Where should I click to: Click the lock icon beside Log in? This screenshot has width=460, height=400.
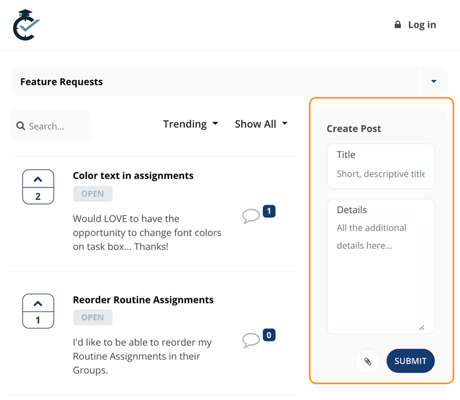(x=398, y=24)
